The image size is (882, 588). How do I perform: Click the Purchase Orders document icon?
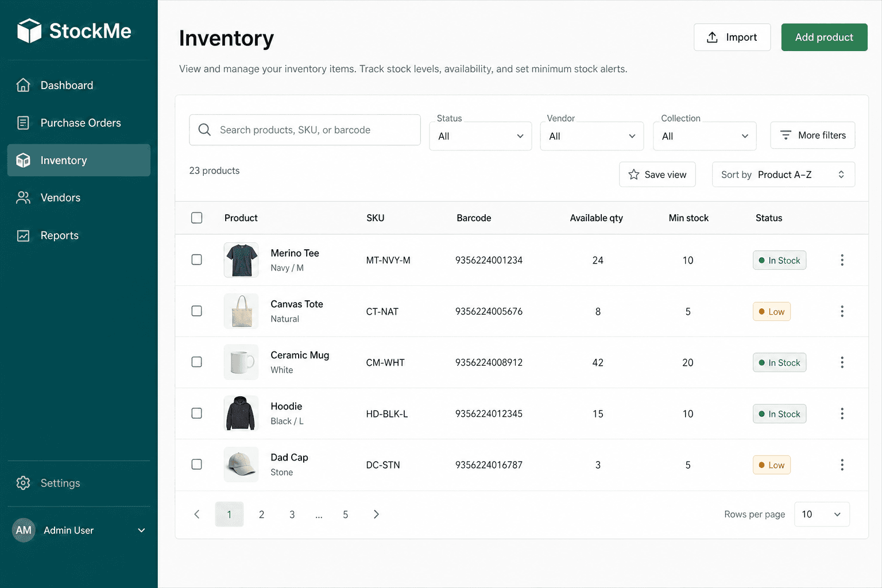point(23,123)
